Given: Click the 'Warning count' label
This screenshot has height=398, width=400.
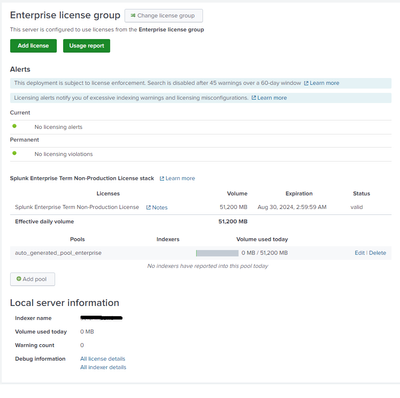Looking at the screenshot, I should tap(34, 345).
